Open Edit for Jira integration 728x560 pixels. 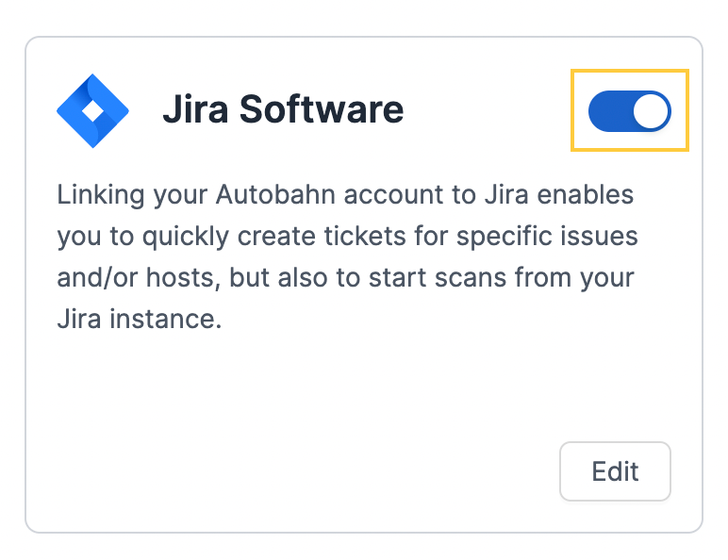point(615,471)
